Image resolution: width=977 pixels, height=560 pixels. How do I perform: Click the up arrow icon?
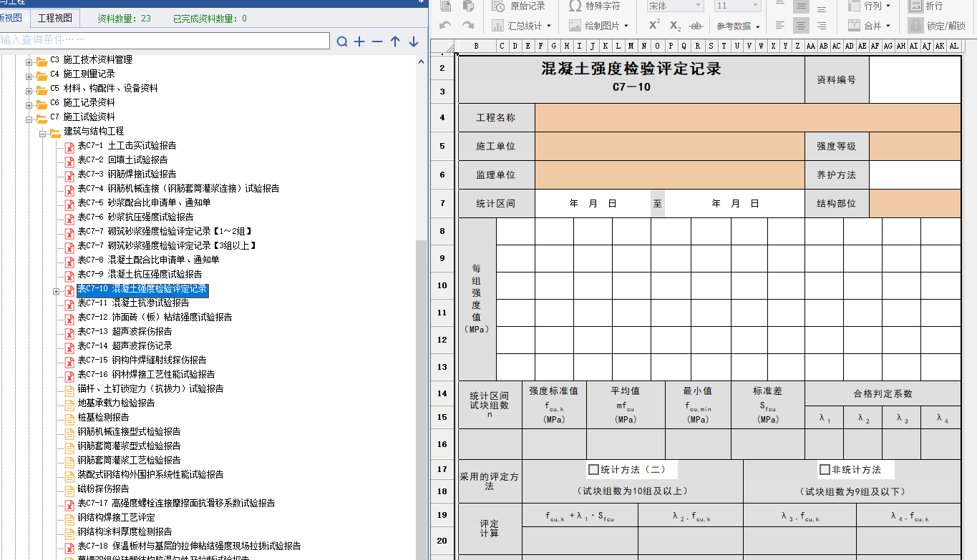click(395, 41)
